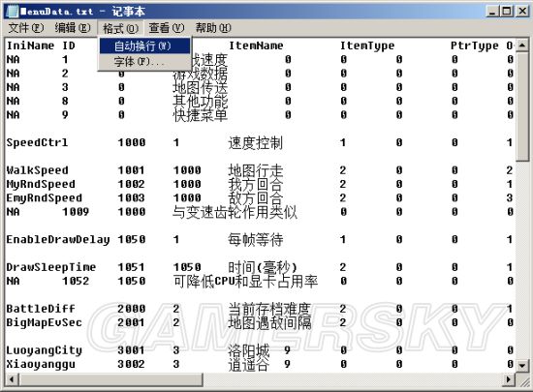Viewport: 533px width, 392px height.
Task: Click the text Xiaoyanggu
Action: (x=41, y=364)
